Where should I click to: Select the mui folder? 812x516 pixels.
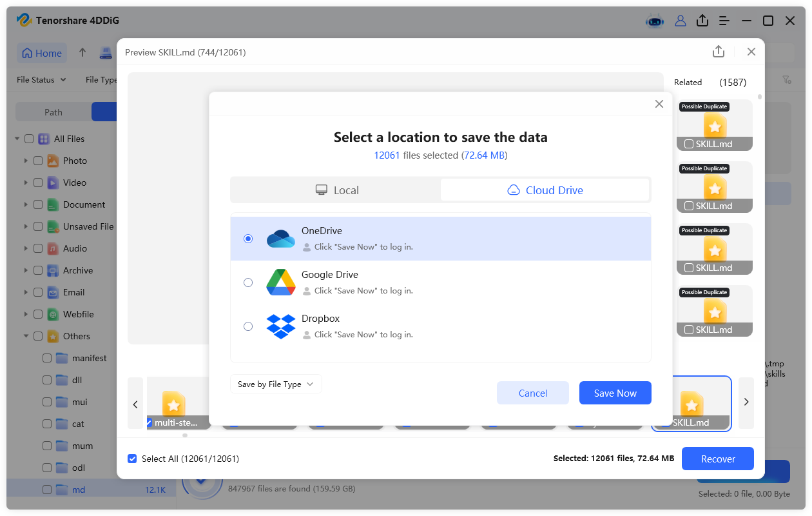(79, 402)
